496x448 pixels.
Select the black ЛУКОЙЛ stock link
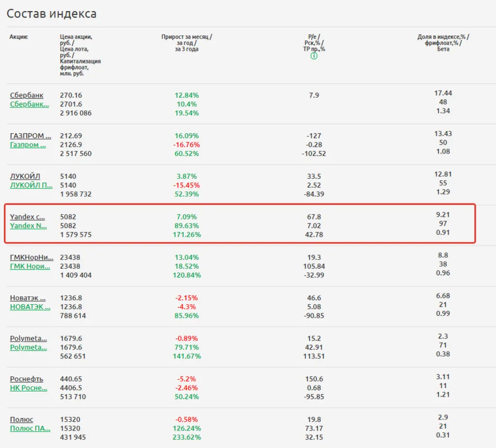coord(25,176)
